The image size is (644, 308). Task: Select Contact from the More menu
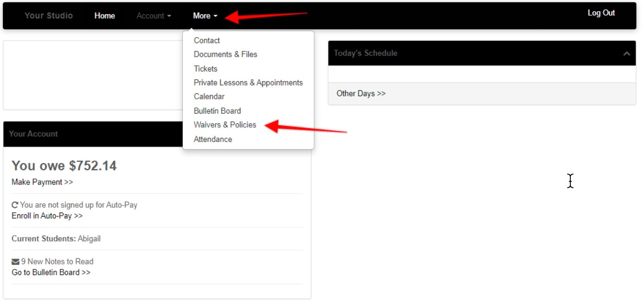(x=207, y=40)
